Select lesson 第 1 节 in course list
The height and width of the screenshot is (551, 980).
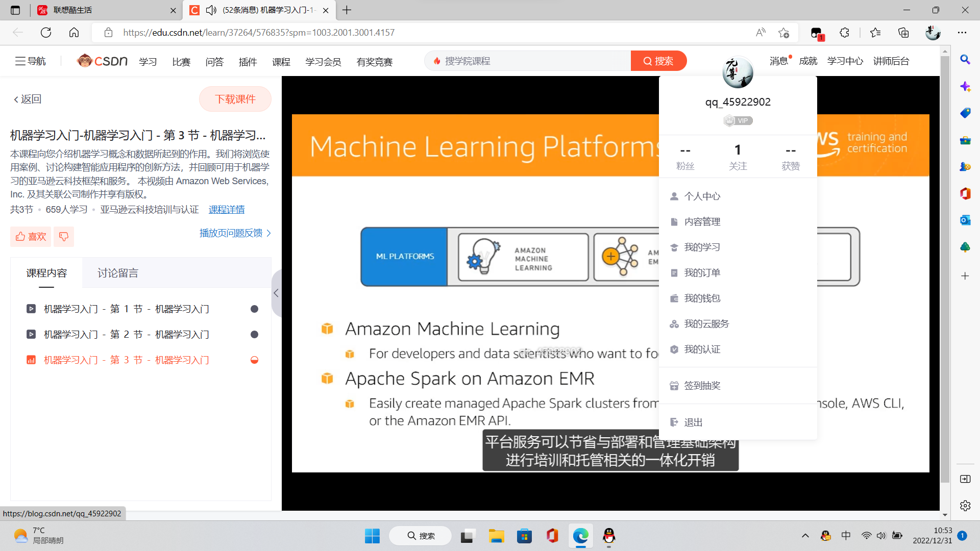point(126,309)
